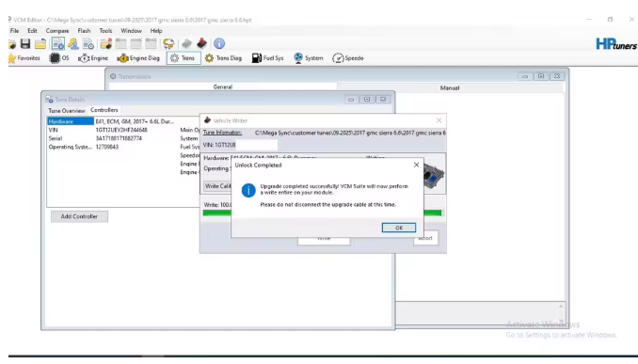This screenshot has width=638, height=364.
Task: Click serial value 3A17188171882774
Action: (x=119, y=138)
